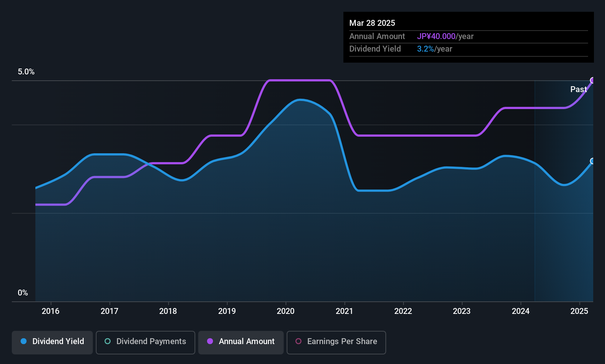
Task: Click the blue Dividend Yield legend dot
Action: tap(24, 341)
